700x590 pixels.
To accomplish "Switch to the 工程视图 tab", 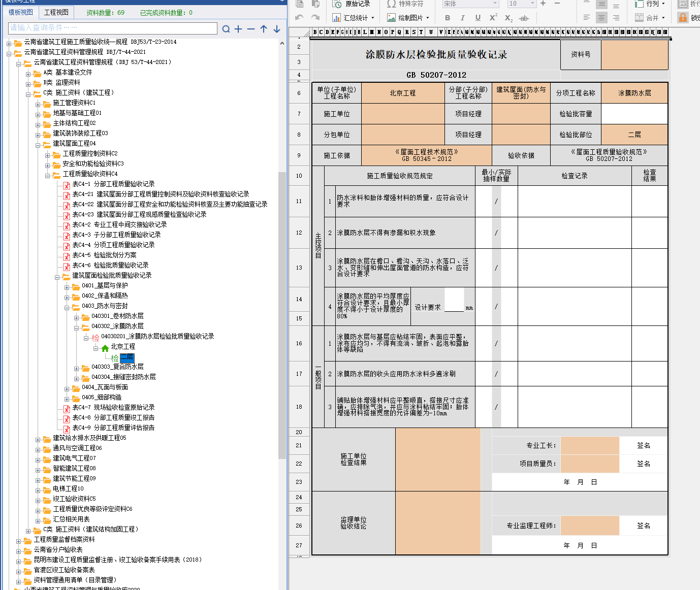I will click(x=56, y=12).
